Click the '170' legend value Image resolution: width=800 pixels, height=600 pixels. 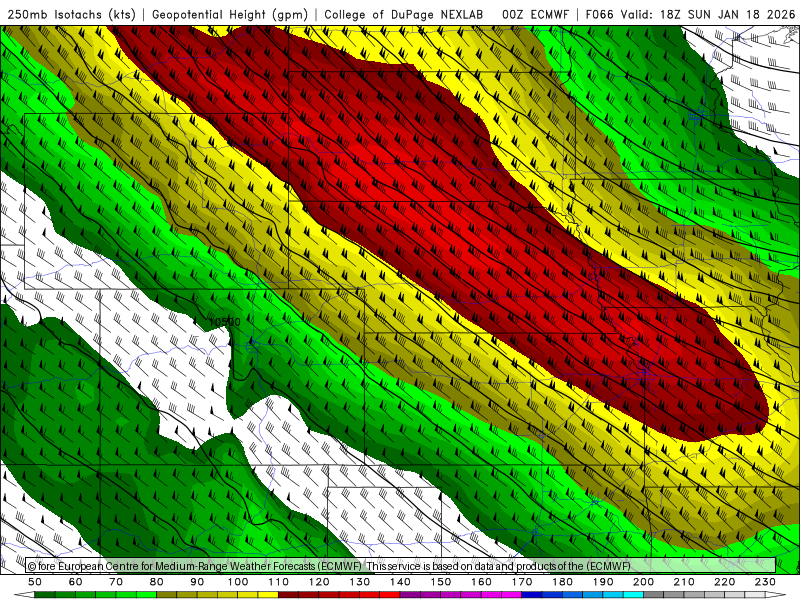tap(521, 582)
